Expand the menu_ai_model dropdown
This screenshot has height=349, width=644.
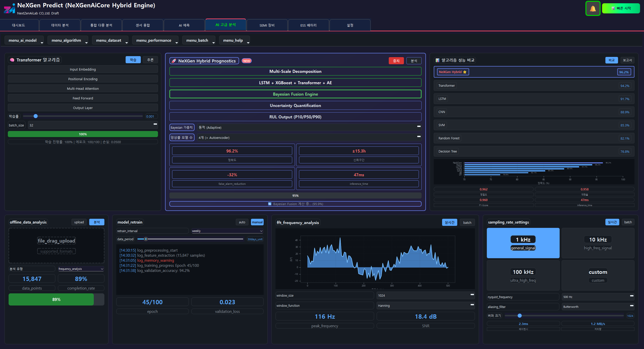coord(24,40)
